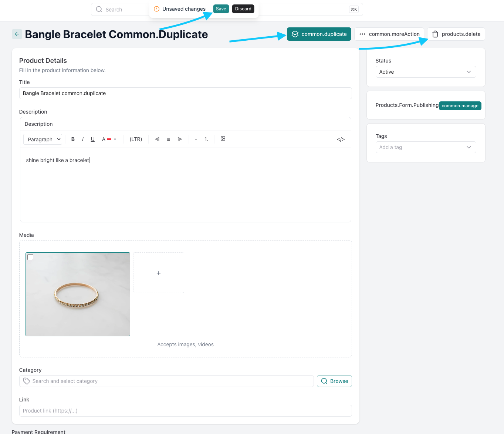This screenshot has width=504, height=434.
Task: Click the Product link input field
Action: click(x=185, y=411)
